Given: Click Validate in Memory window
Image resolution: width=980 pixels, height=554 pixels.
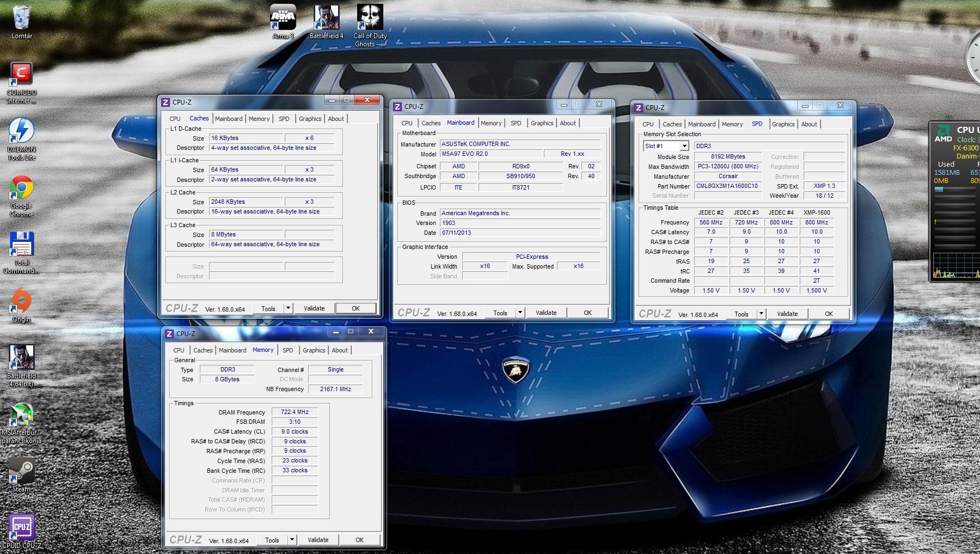Looking at the screenshot, I should (318, 540).
